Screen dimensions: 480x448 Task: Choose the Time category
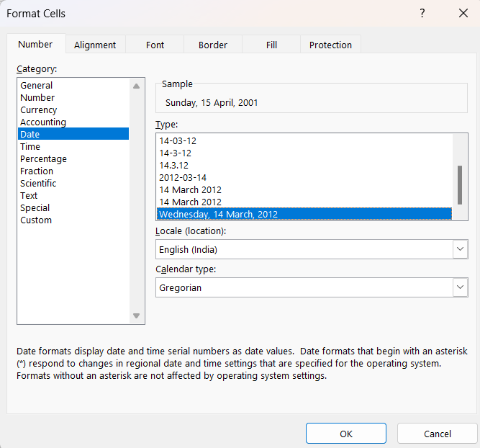click(30, 147)
